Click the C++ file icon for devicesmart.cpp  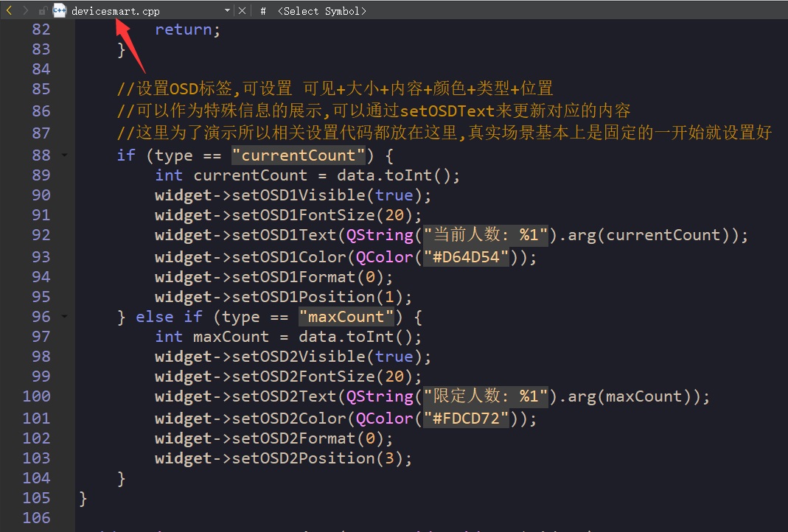pos(60,11)
